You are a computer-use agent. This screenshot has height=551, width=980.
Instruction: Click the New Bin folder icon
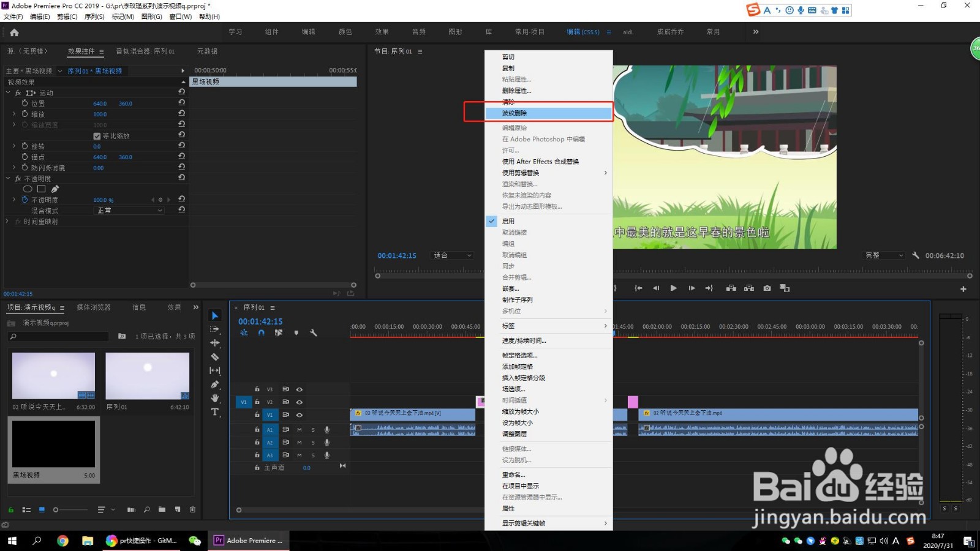(x=162, y=509)
